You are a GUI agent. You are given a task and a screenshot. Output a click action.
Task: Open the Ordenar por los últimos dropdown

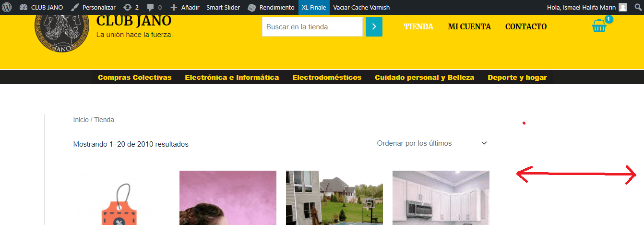click(x=432, y=143)
